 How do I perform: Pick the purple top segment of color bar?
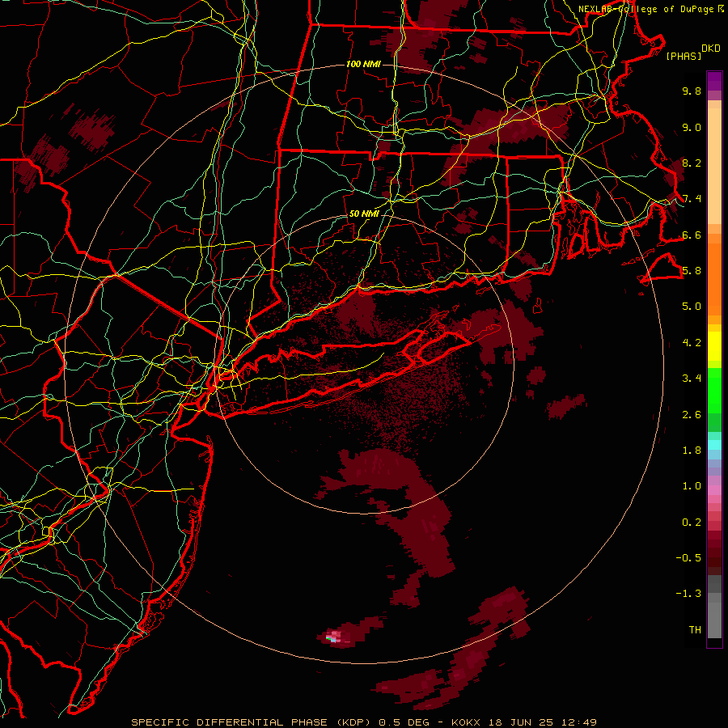click(x=714, y=81)
